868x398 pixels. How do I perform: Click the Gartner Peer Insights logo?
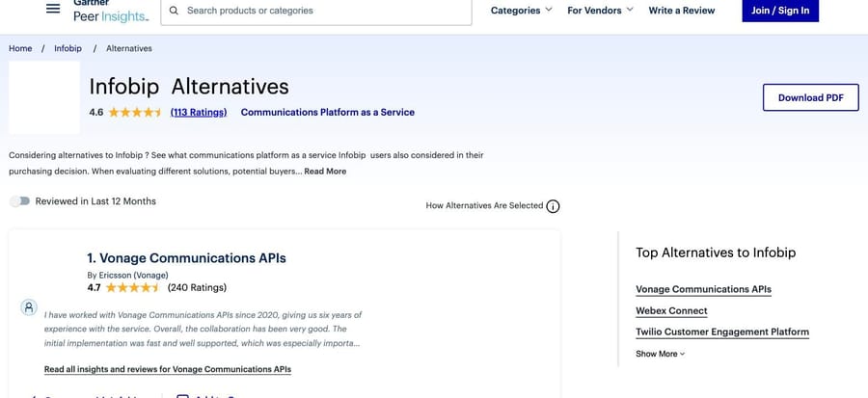coord(111,11)
